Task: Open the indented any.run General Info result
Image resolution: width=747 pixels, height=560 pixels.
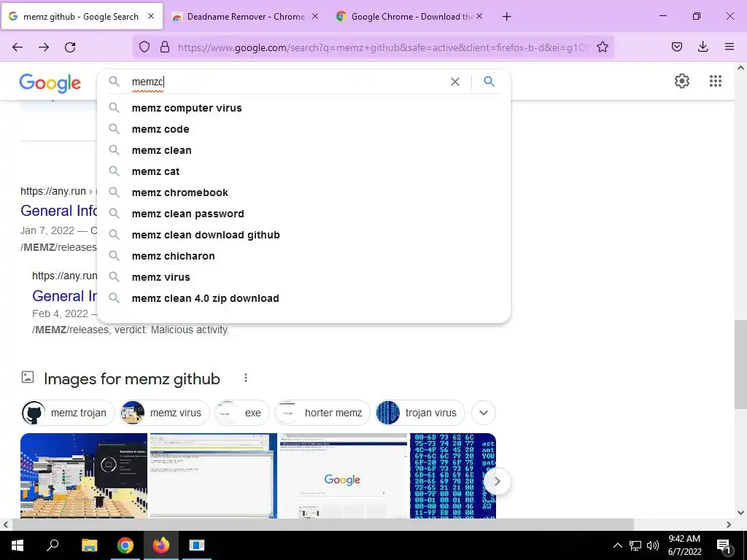Action: (65, 296)
